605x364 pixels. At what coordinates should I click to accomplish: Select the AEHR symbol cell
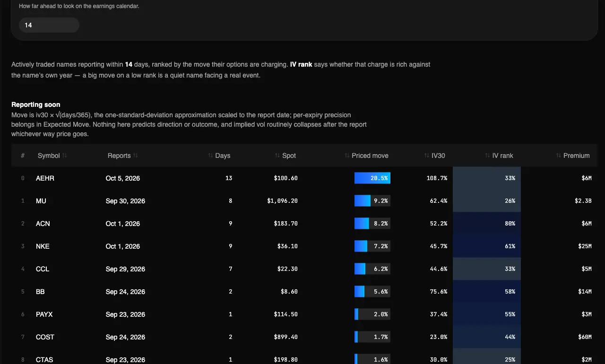click(45, 178)
